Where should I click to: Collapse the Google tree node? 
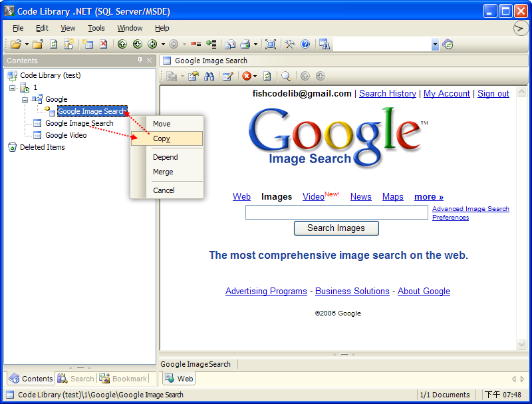click(25, 100)
